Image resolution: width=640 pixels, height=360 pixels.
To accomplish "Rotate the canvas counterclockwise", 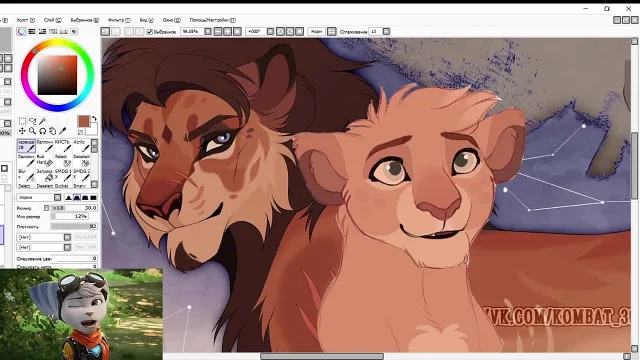I will [x=280, y=31].
